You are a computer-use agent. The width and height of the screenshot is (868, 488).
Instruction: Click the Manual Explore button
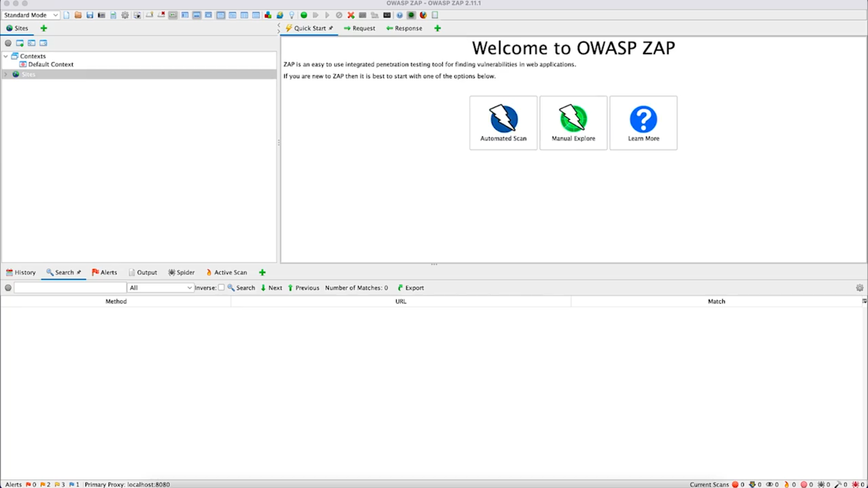[x=573, y=123]
